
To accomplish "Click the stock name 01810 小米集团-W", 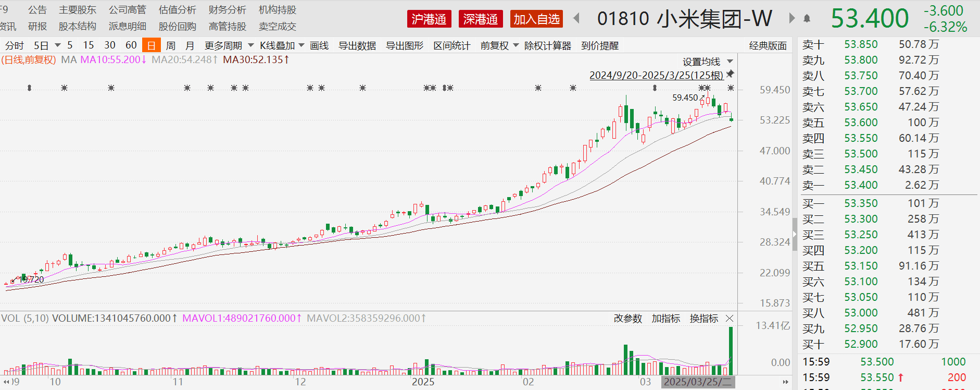I will 684,19.
